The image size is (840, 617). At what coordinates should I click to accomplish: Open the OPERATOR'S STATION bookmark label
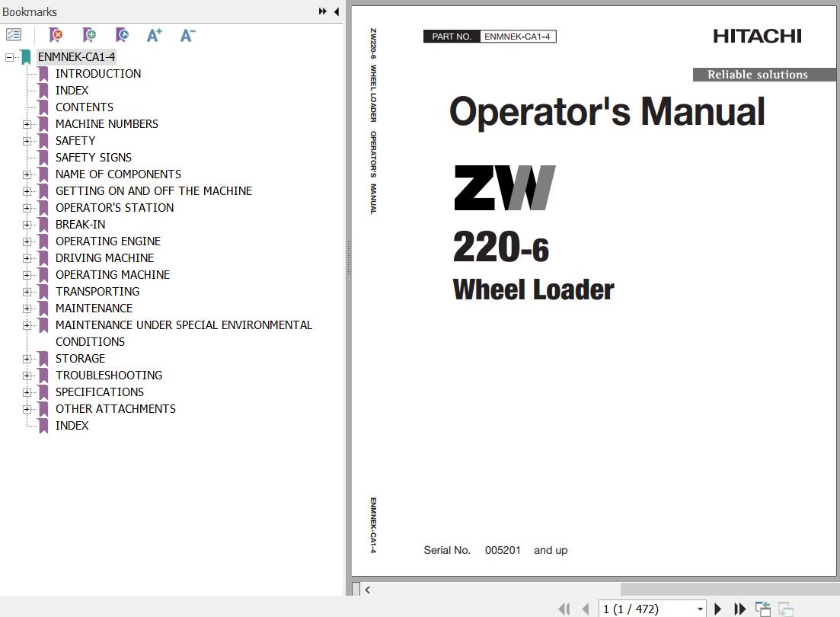tap(114, 208)
